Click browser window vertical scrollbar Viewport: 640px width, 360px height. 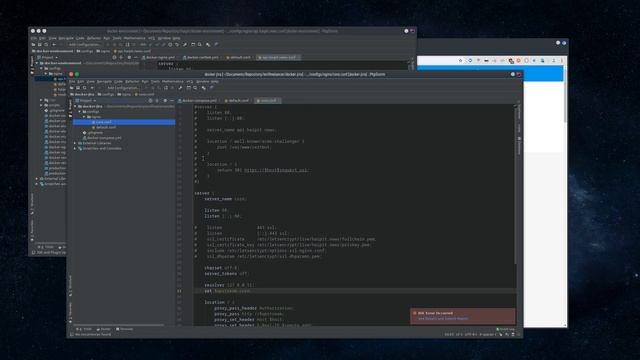(x=565, y=94)
